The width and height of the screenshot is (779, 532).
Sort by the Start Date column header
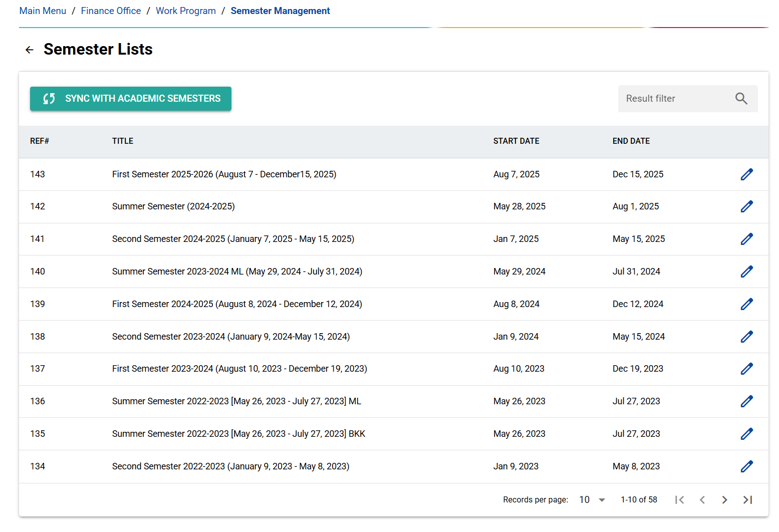[x=516, y=141]
